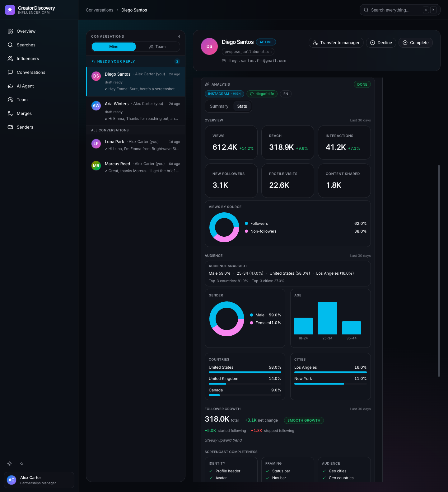Click the Profile Visits 22.6K card

pos(288,181)
